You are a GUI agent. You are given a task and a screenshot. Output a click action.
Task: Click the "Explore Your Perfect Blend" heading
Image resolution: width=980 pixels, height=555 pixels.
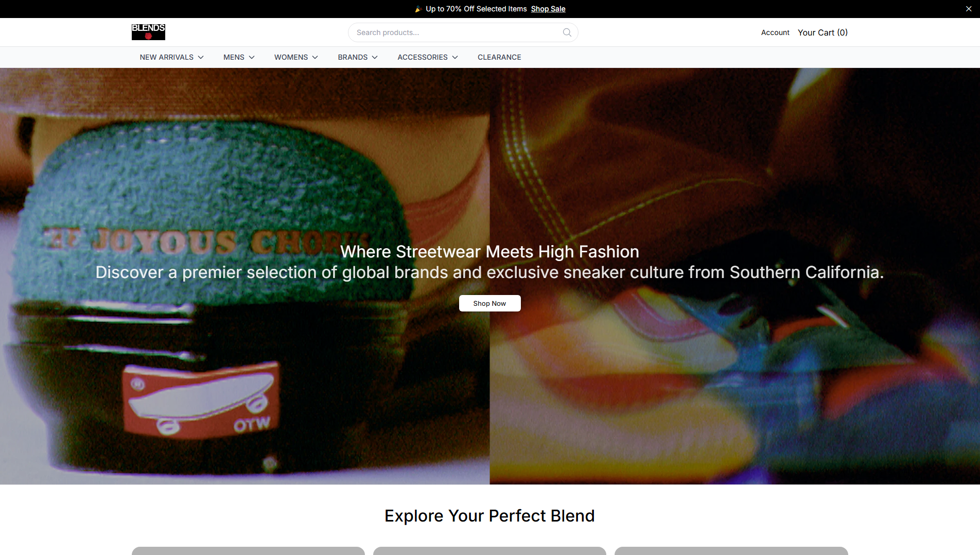489,515
